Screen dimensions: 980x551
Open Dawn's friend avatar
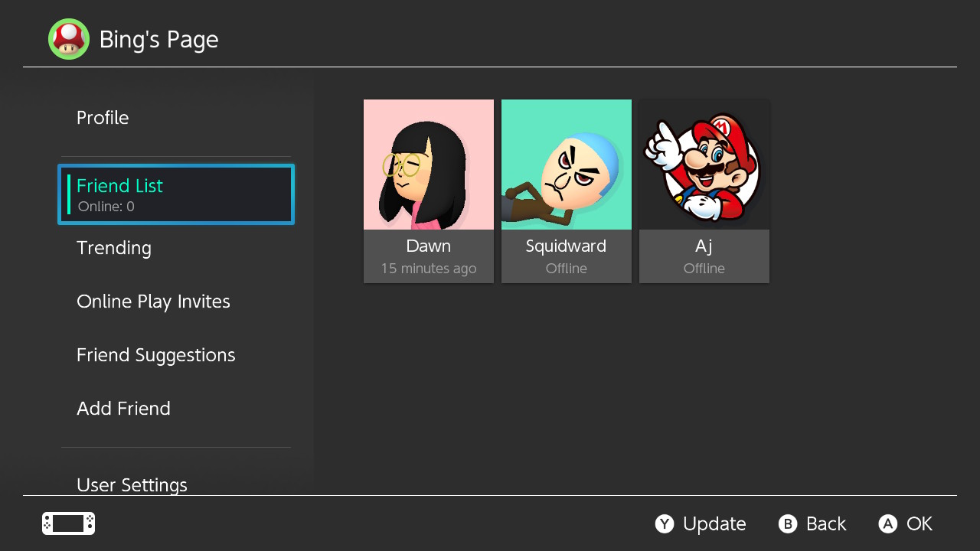click(429, 165)
